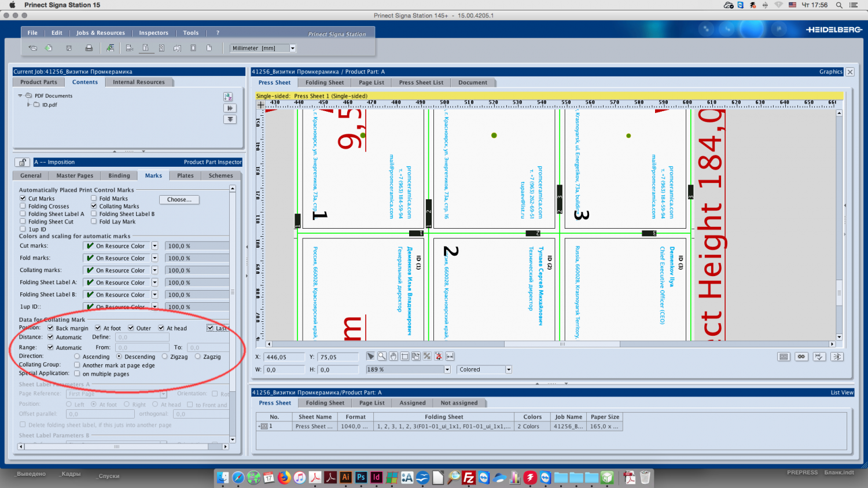Click the Marks panel horizontal scrollbar
Viewport: 868px width, 488px height.
pos(124,446)
